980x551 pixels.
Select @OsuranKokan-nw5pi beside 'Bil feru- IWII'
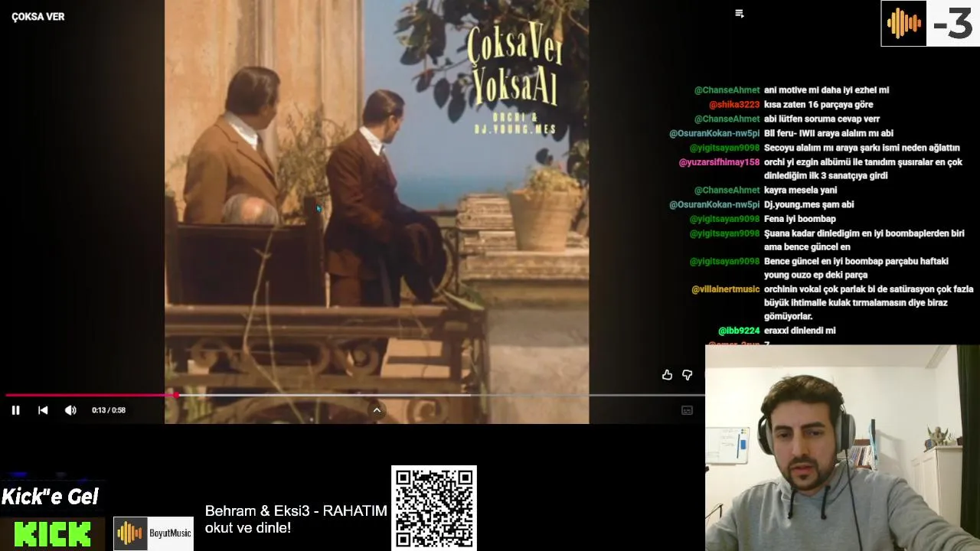(714, 134)
